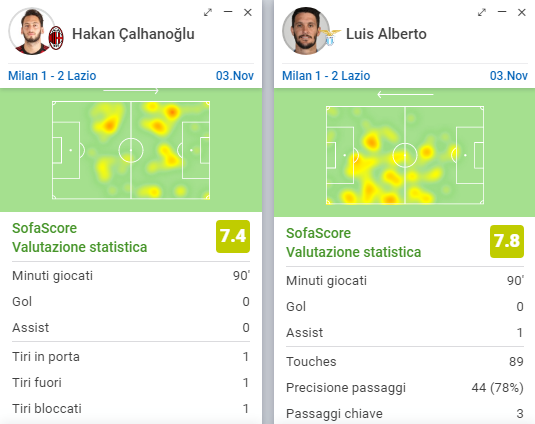535x424 pixels.
Task: Click the 03.Nov date in Luis Alberto panel
Action: click(x=509, y=76)
